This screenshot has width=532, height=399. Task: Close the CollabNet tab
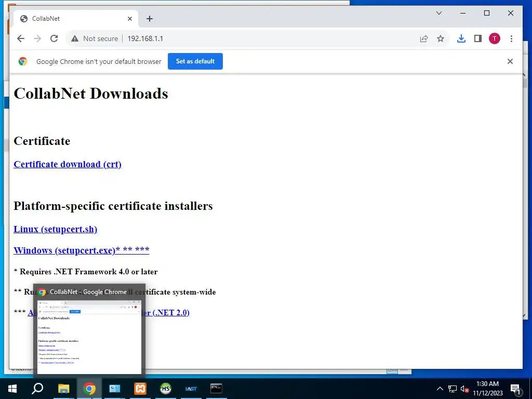[129, 19]
